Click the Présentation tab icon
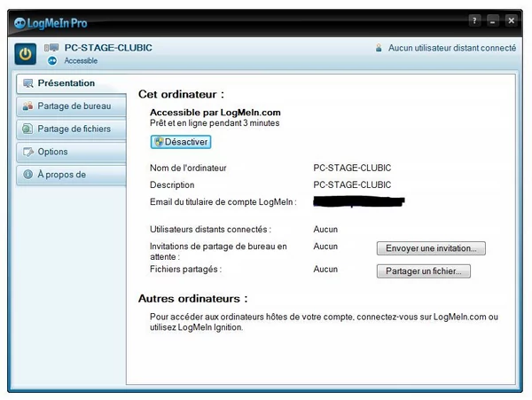The width and height of the screenshot is (532, 400). click(27, 83)
